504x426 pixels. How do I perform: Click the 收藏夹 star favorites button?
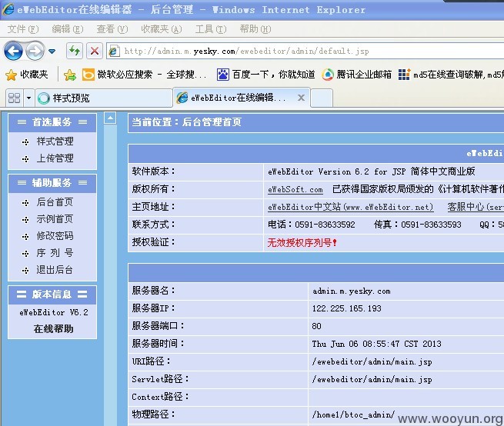(27, 75)
